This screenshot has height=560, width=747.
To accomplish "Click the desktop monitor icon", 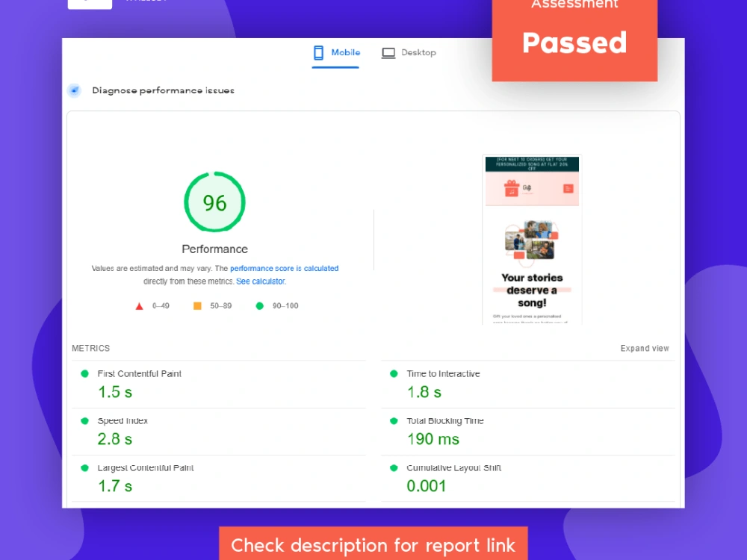I will point(388,53).
